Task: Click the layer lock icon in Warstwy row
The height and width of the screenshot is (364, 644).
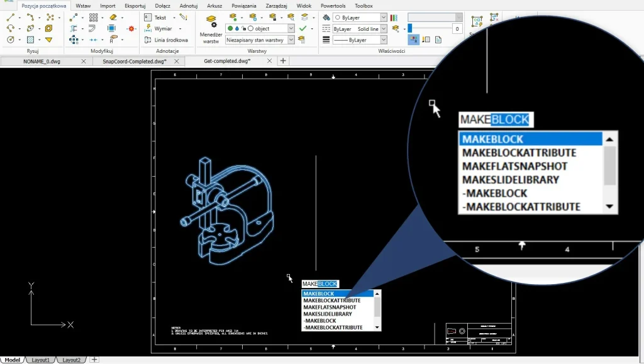Action: (x=272, y=17)
